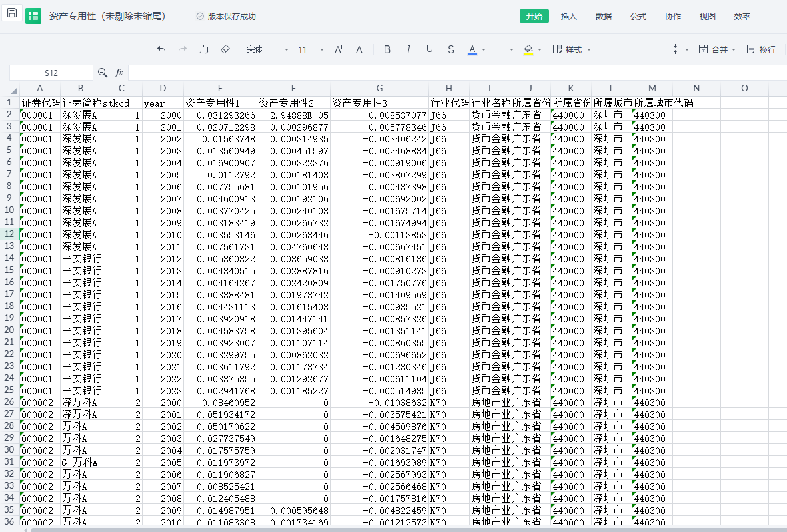Screen dimensions: 787x532
Task: Open the borders dropdown arrow
Action: point(511,50)
